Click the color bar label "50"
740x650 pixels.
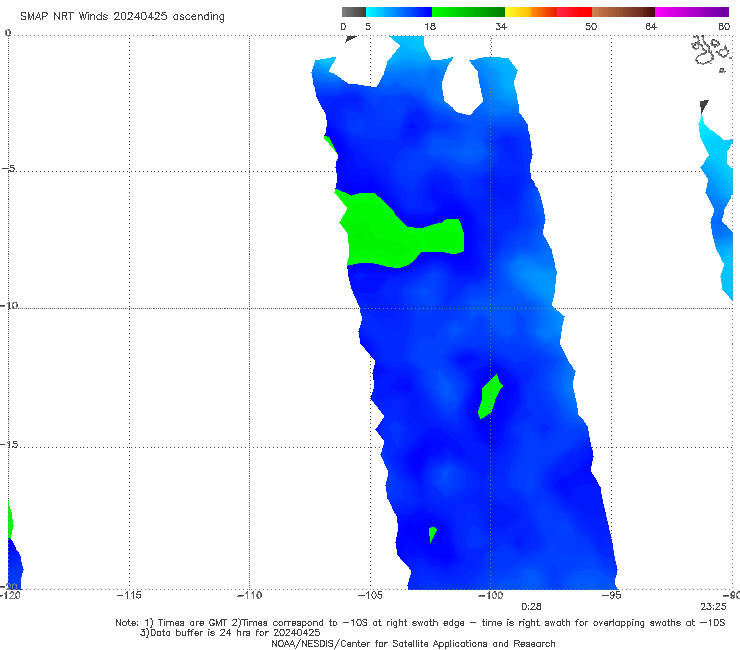click(591, 26)
